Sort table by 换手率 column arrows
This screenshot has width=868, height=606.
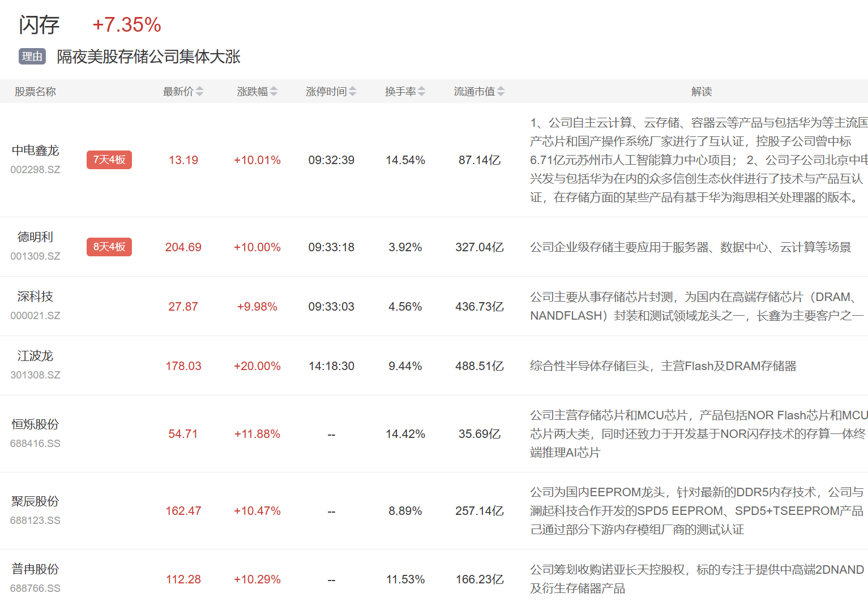pyautogui.click(x=421, y=92)
